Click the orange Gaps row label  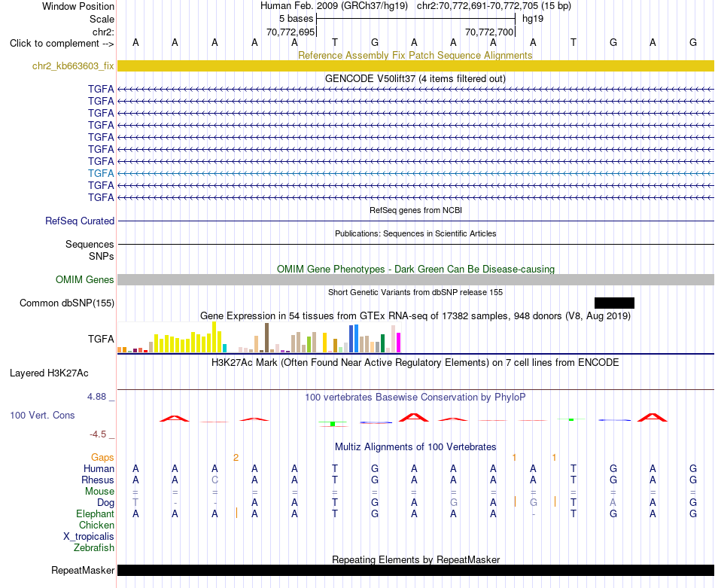pyautogui.click(x=102, y=457)
